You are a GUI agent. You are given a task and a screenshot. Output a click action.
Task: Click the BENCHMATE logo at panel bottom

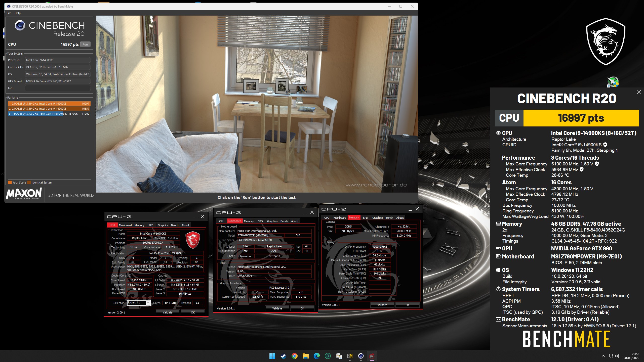pos(567,339)
